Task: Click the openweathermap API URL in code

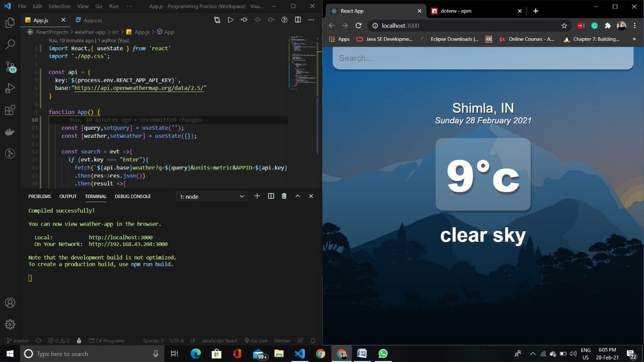Action: click(139, 88)
